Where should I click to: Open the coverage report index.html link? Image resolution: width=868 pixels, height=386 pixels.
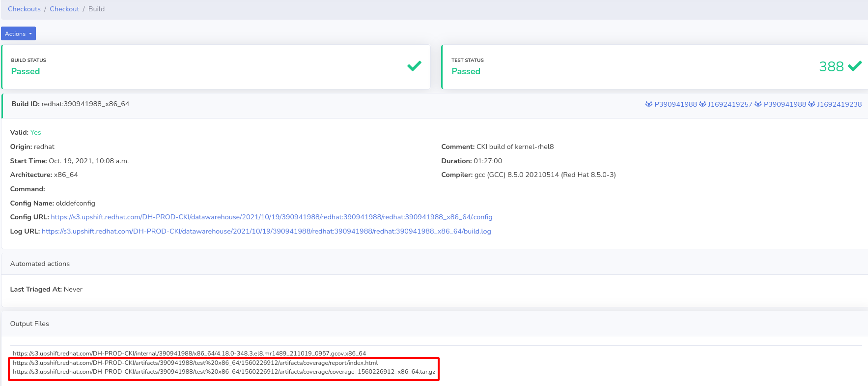point(195,363)
